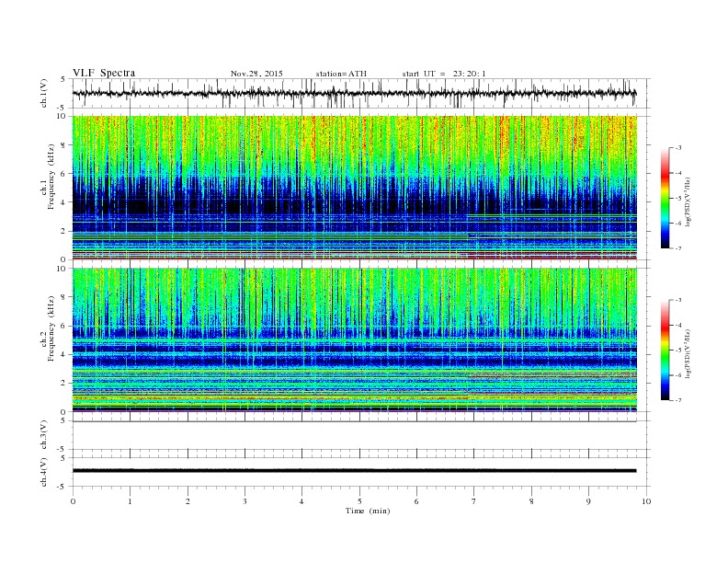Click the 0 minute tick label
The image size is (728, 563).
coord(73,501)
